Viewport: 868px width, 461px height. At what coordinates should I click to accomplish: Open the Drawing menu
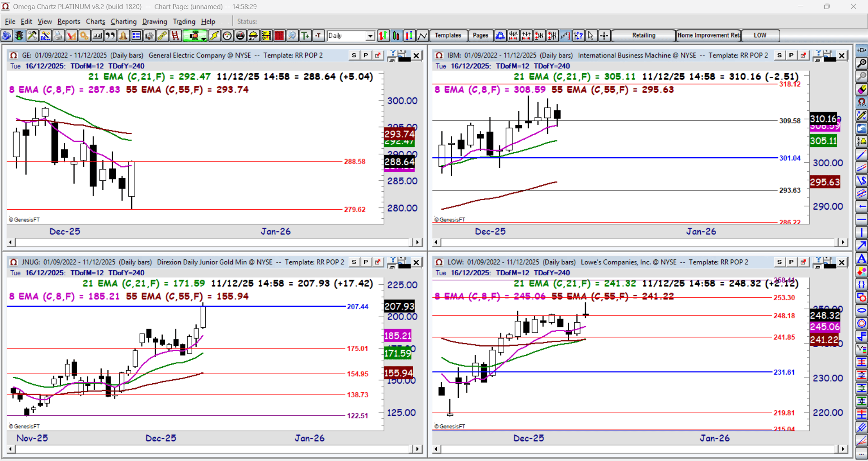click(155, 21)
